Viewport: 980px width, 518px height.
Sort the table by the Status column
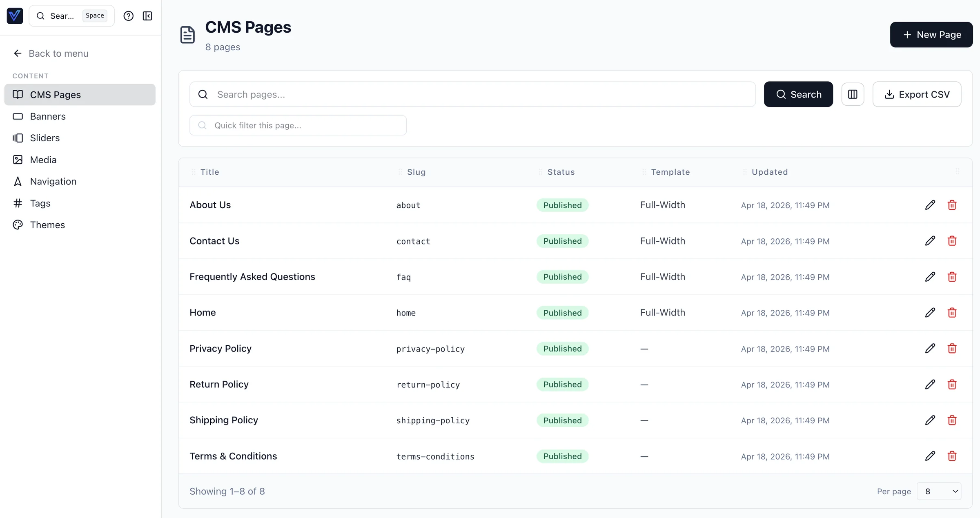[561, 172]
